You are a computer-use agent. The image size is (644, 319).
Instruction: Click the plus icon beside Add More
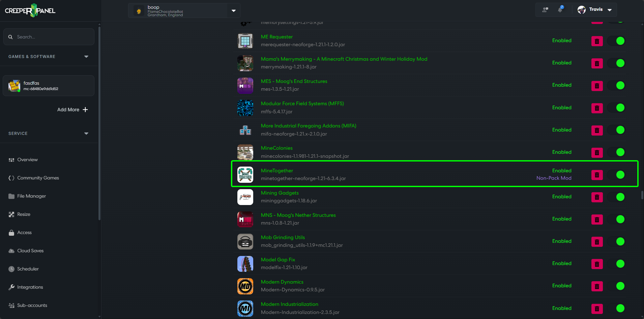(x=85, y=110)
